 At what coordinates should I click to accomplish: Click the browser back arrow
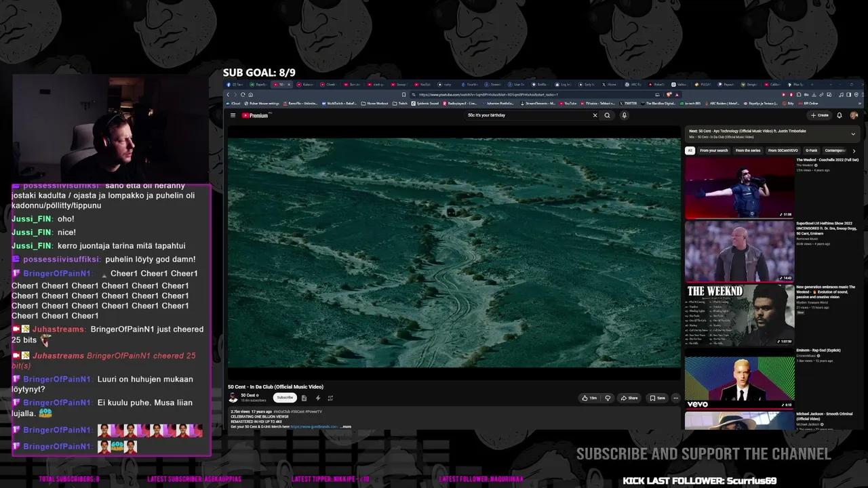pos(228,94)
